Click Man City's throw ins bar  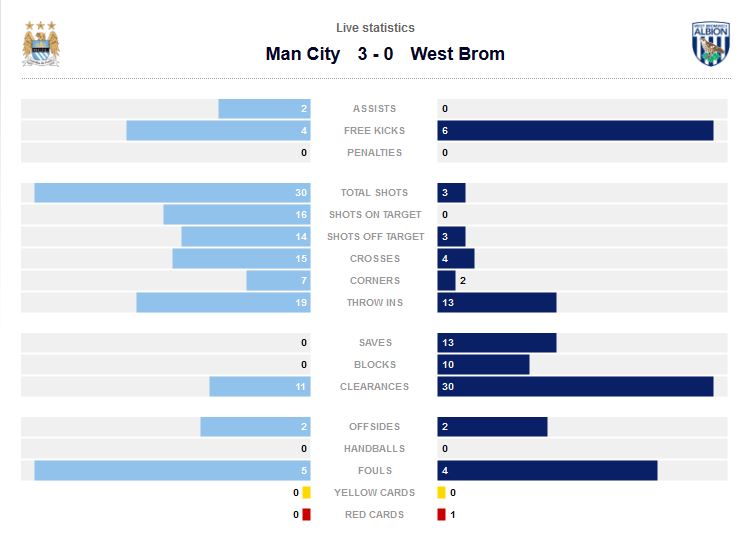223,303
